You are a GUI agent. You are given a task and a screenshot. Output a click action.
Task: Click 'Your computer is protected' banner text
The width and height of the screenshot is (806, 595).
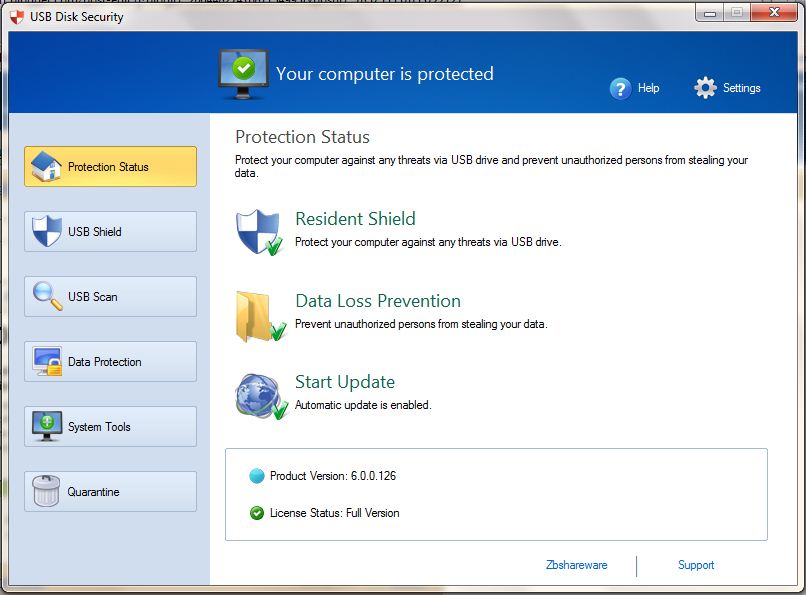(384, 74)
